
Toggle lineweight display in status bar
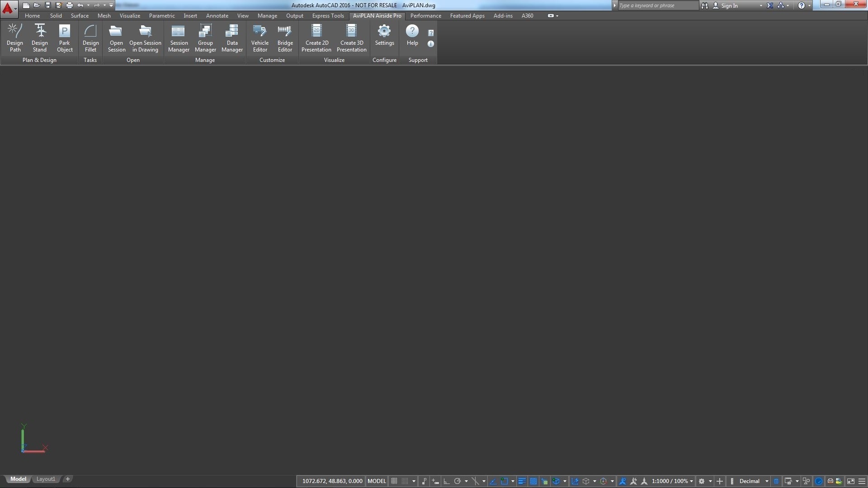522,481
